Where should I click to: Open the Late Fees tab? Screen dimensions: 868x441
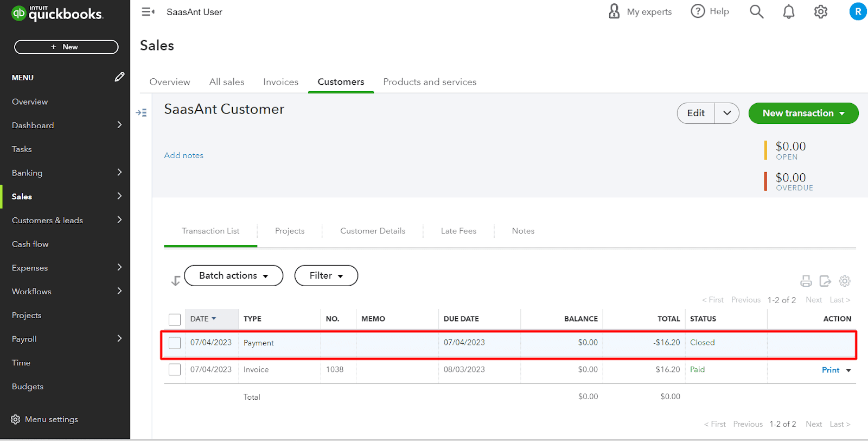458,231
